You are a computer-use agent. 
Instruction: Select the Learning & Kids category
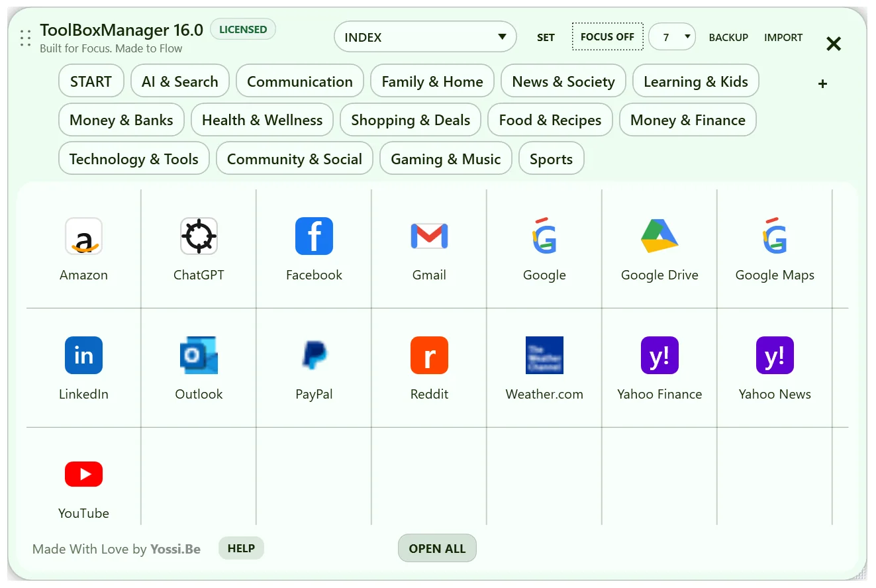[x=696, y=81]
